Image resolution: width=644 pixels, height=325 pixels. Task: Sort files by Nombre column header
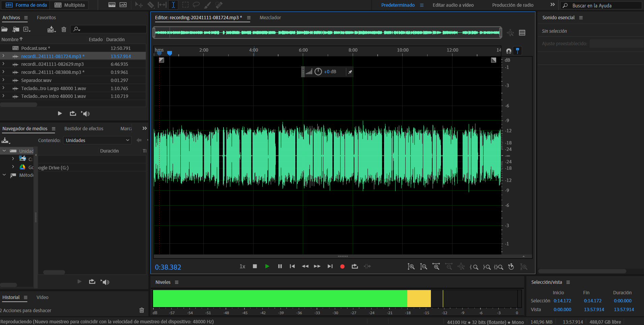(12, 39)
